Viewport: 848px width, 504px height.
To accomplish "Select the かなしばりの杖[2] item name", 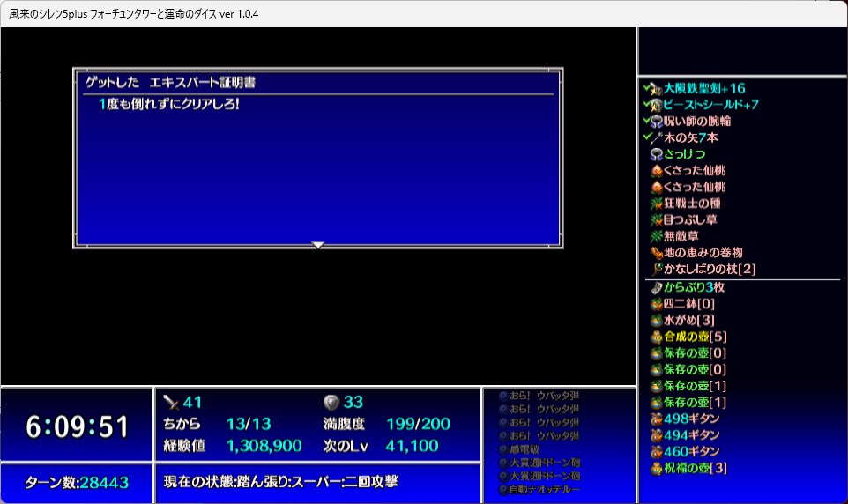I will tap(710, 269).
